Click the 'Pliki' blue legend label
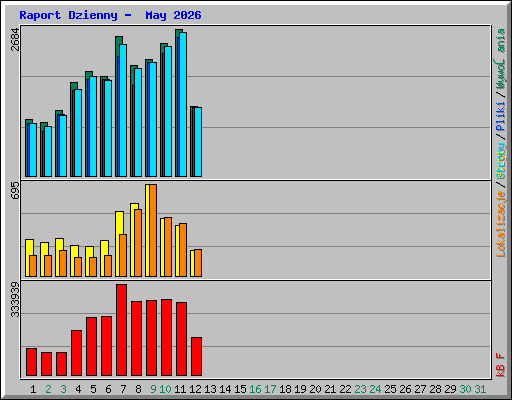Image resolution: width=512 pixels, height=400 pixels. (501, 116)
